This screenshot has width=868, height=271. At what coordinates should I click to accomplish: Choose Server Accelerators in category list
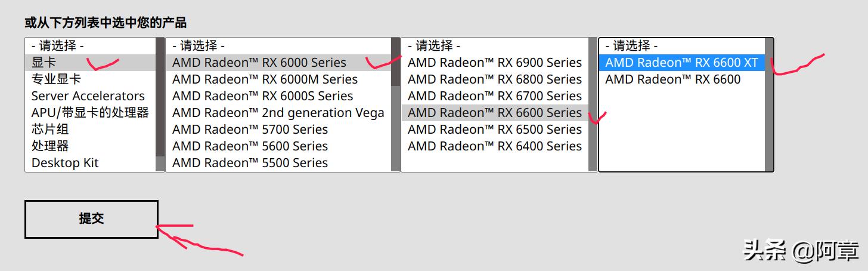(88, 96)
